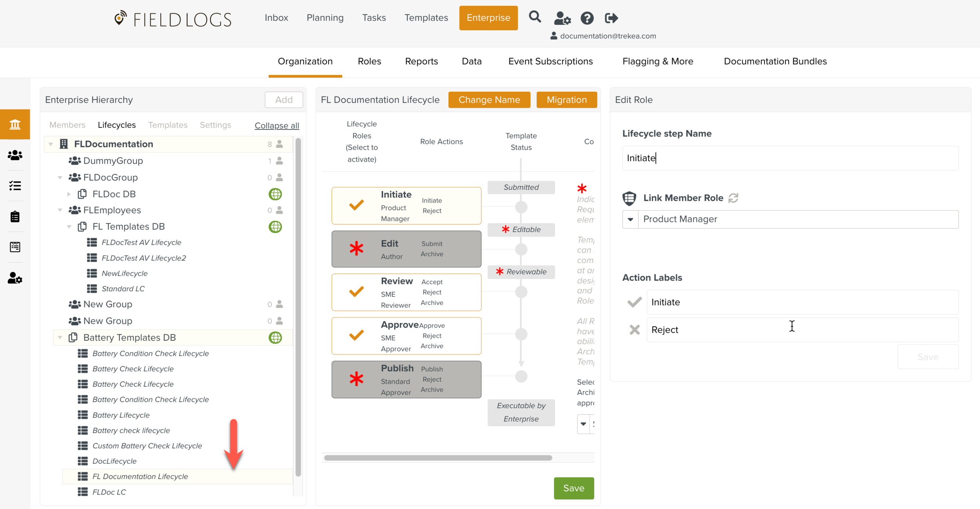Collapse the Battery Templates DB node
This screenshot has height=509, width=980.
tap(60, 338)
